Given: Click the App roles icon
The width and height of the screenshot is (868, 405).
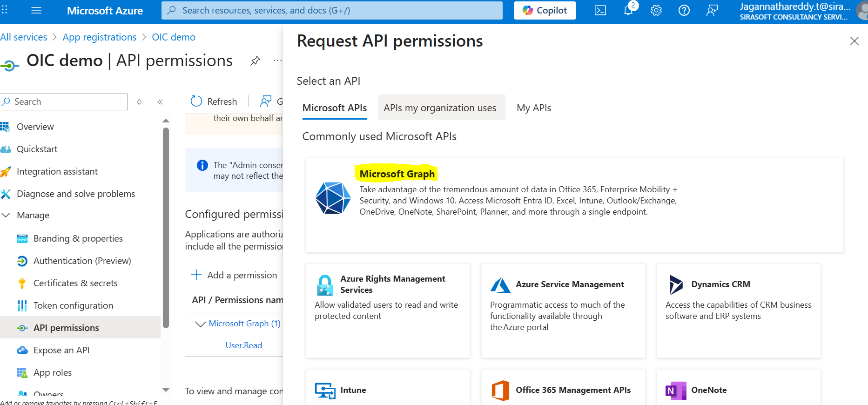Looking at the screenshot, I should click(x=22, y=372).
